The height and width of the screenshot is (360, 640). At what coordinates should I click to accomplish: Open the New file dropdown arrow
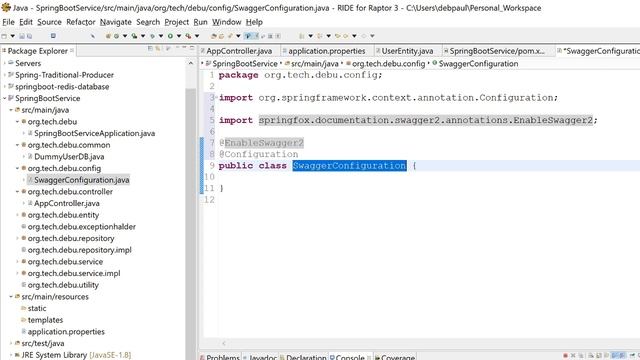tap(13, 36)
